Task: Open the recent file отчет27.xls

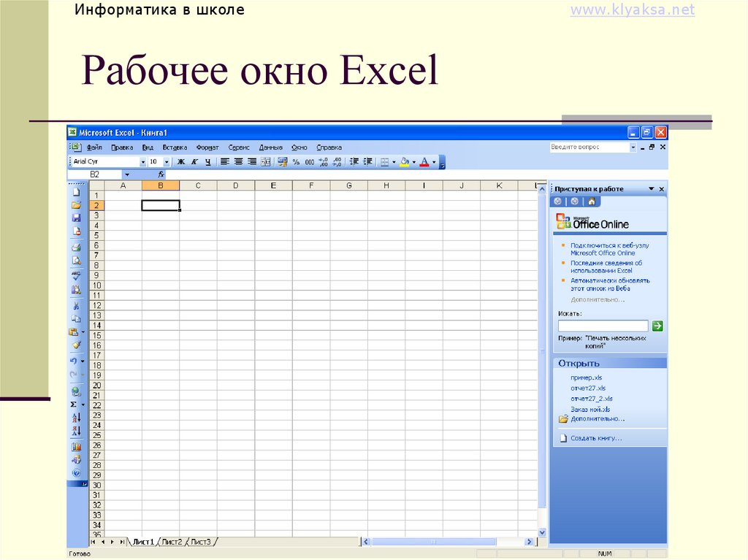Action: pyautogui.click(x=588, y=388)
